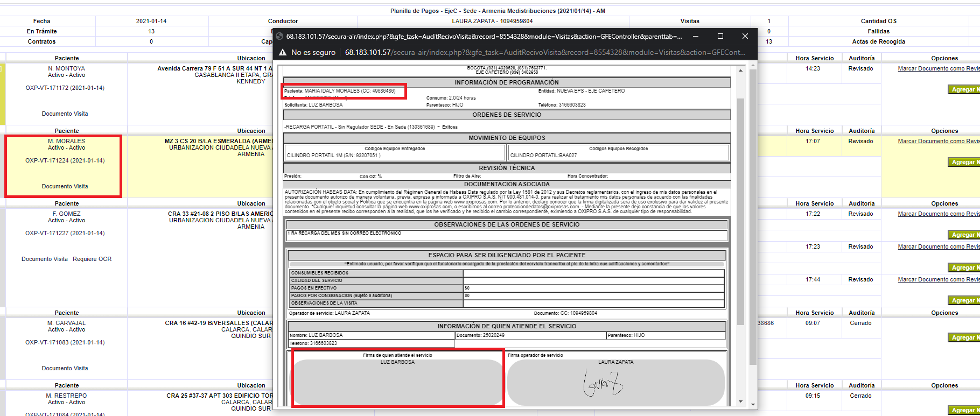
Task: Click delivered equipment CILINDRO PORTATIL 1M entry
Action: pyautogui.click(x=333, y=156)
